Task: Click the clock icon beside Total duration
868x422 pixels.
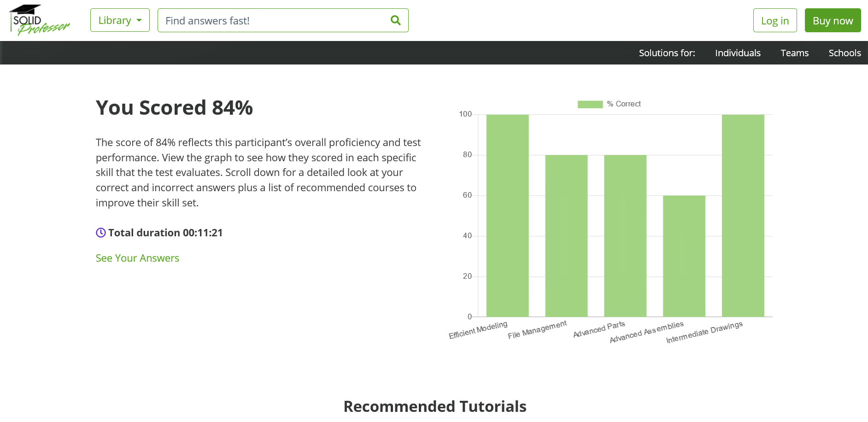Action: (x=101, y=233)
